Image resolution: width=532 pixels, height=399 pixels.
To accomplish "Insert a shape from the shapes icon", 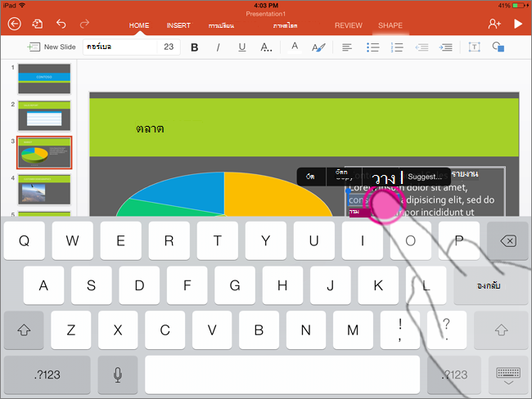I will (498, 47).
